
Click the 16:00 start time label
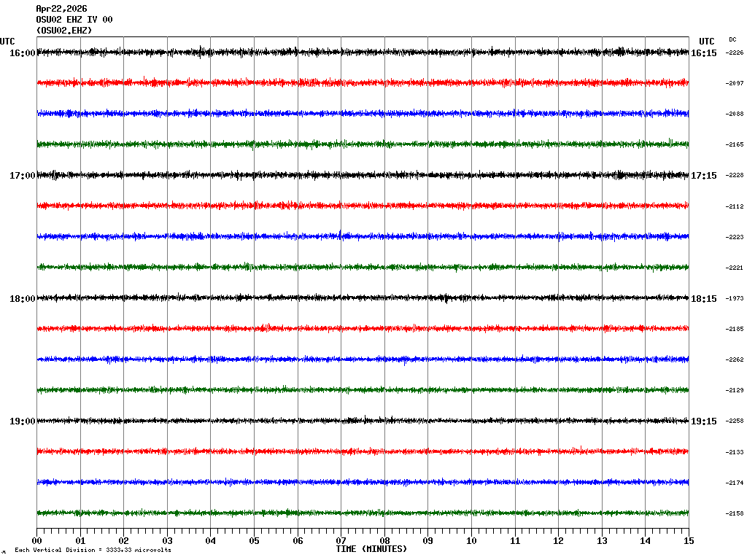22,53
